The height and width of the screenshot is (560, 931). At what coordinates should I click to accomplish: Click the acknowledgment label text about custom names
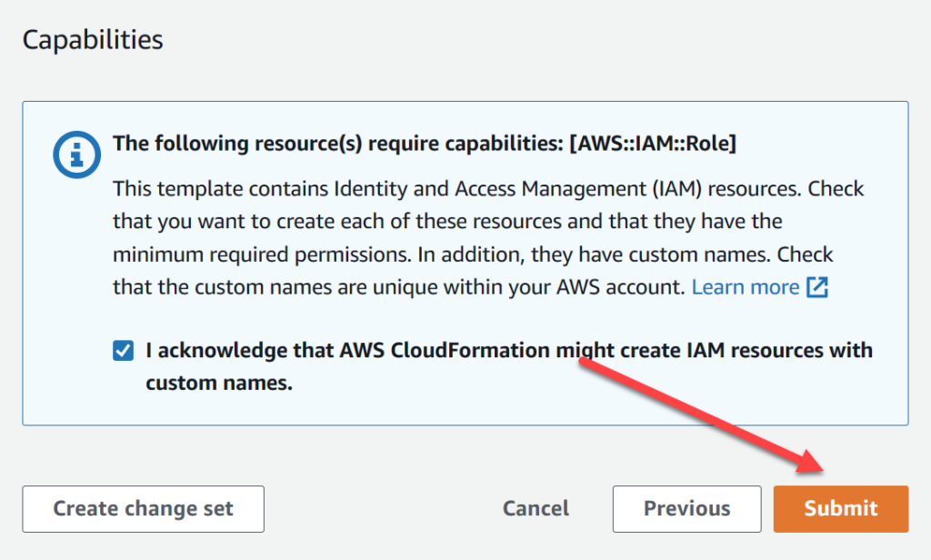(509, 366)
